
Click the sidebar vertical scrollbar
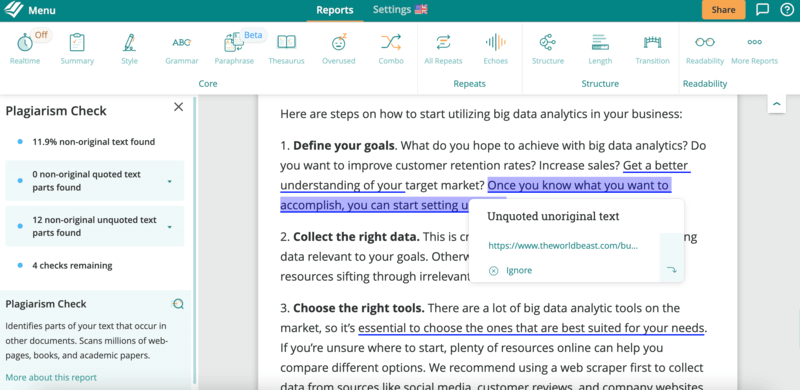coord(194,240)
